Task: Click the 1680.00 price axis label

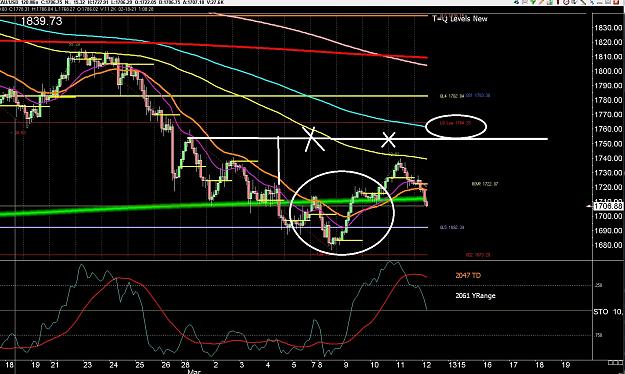Action: 608,246
